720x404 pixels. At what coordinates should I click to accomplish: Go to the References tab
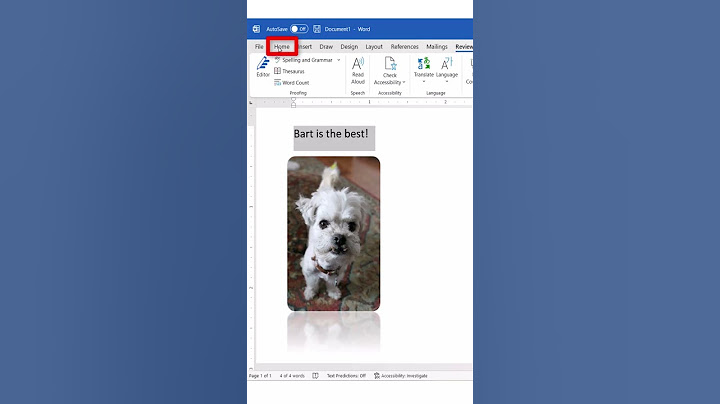pos(405,47)
